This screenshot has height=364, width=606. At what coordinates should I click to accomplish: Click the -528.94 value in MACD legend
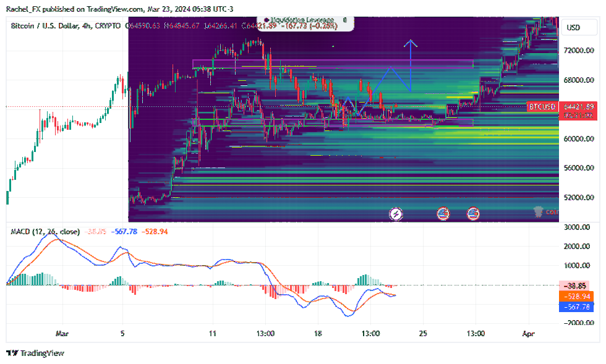(x=155, y=232)
